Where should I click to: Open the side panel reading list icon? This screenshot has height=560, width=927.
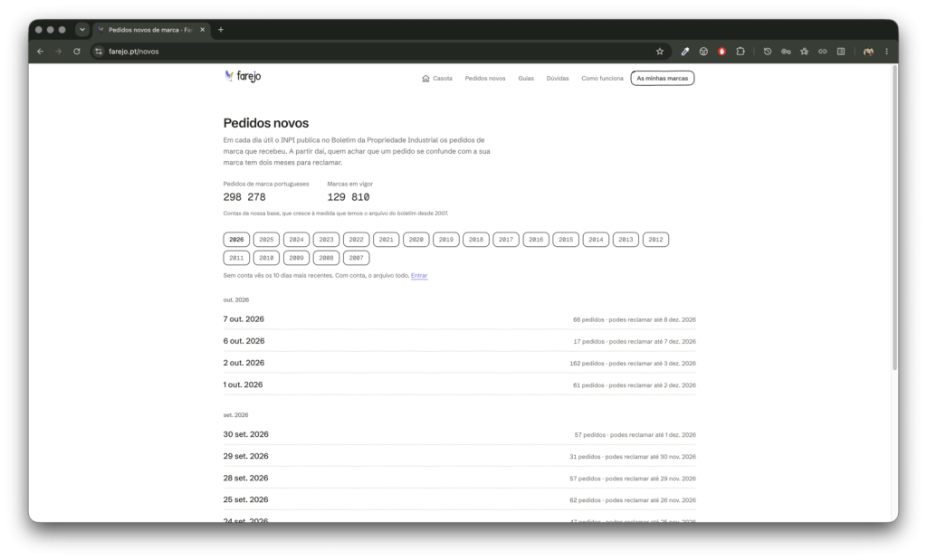pos(841,52)
